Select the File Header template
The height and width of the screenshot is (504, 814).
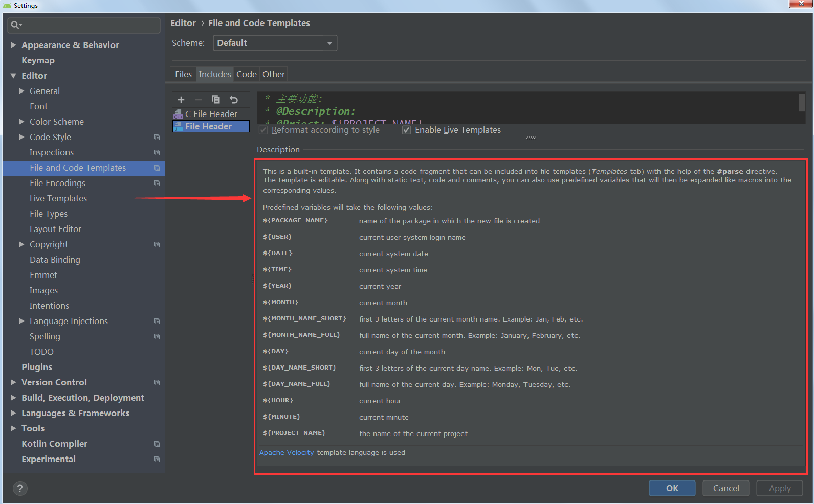(211, 126)
